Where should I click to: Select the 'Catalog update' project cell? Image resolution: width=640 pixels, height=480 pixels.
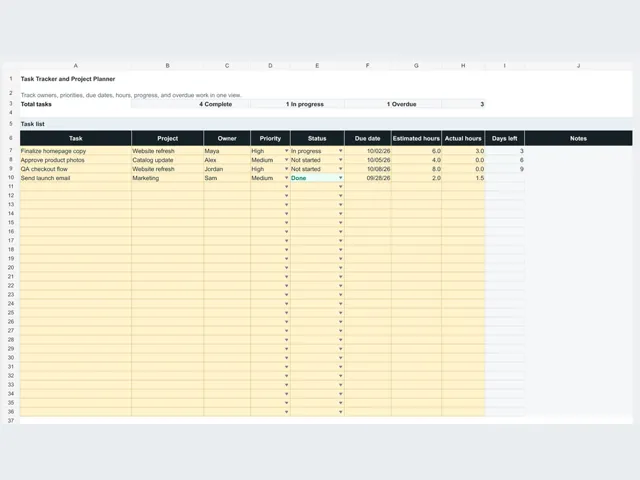point(167,160)
